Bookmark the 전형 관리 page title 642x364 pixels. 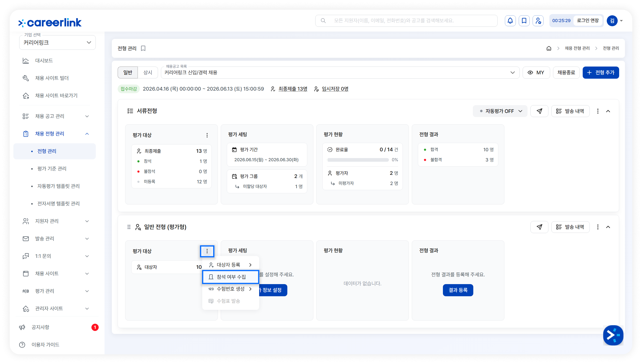(143, 48)
